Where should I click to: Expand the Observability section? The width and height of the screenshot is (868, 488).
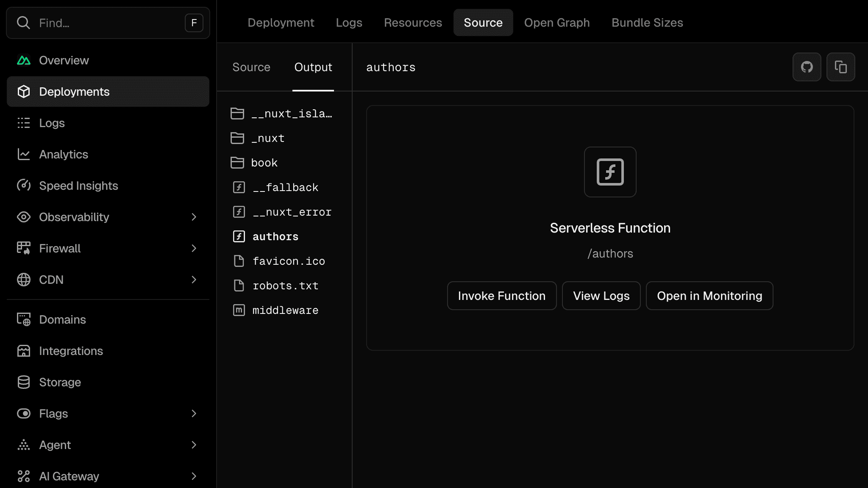click(x=194, y=217)
